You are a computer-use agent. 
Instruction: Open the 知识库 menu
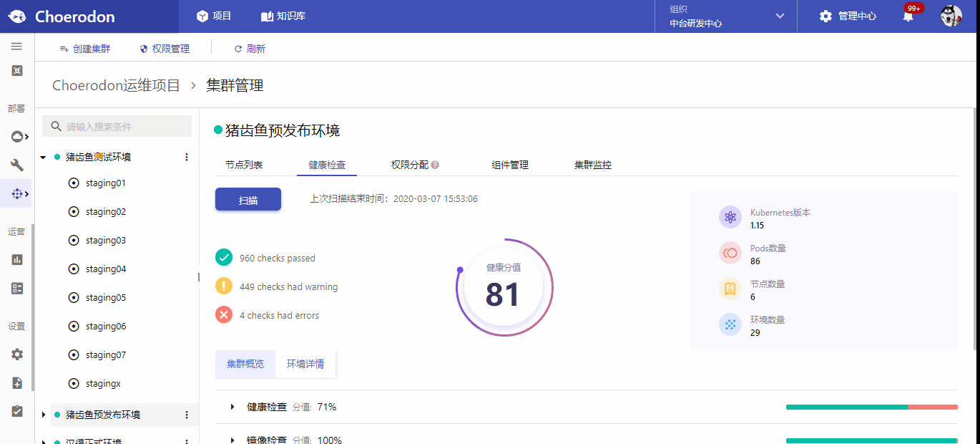point(283,16)
